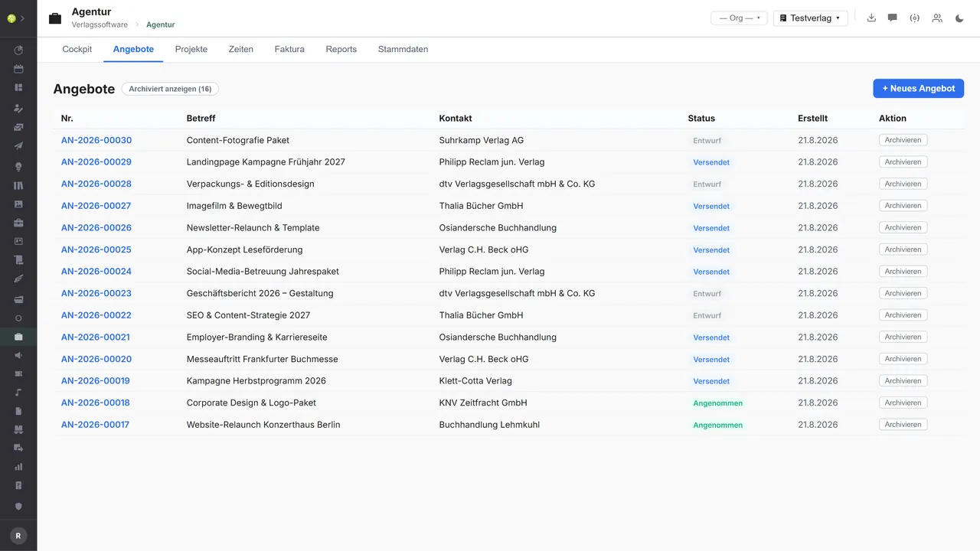
Task: Open the paper plane icon in the sidebar
Action: pos(18,146)
